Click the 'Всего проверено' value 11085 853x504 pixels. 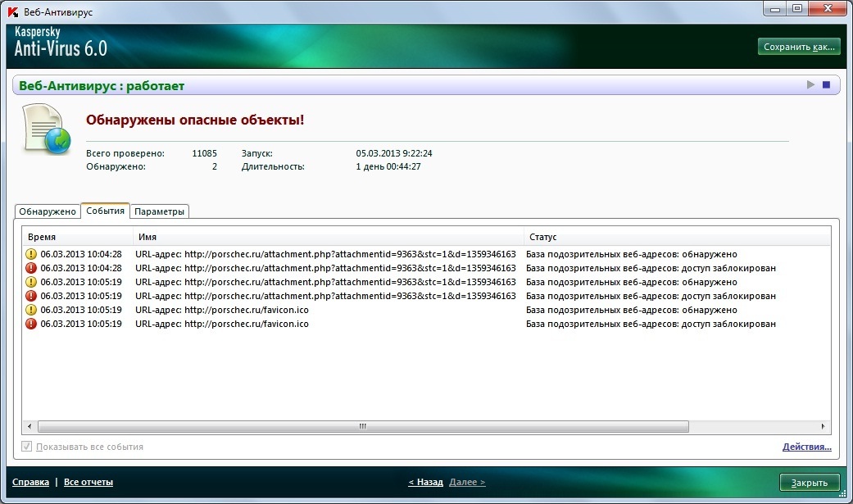pos(204,153)
